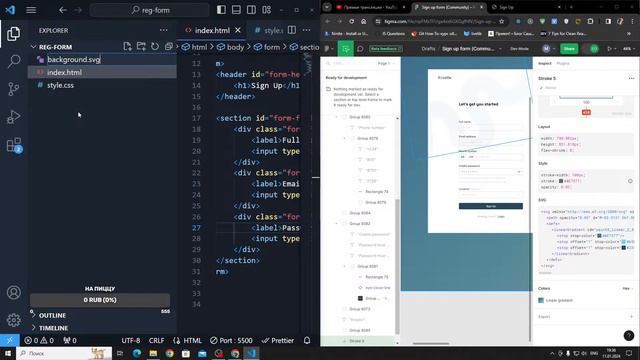
Task: Open the Manage gear menu in VS Code
Action: 13,320
